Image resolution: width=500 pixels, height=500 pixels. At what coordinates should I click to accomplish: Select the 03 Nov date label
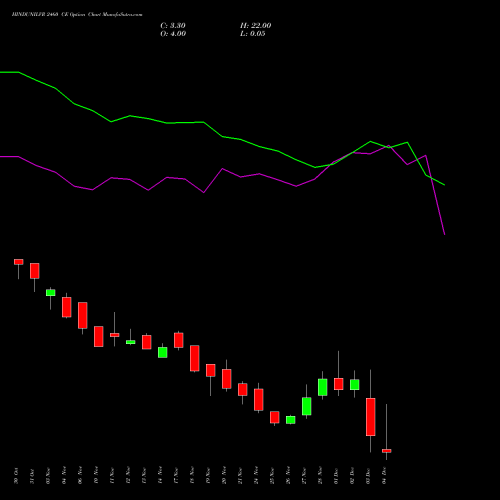pyautogui.click(x=48, y=476)
